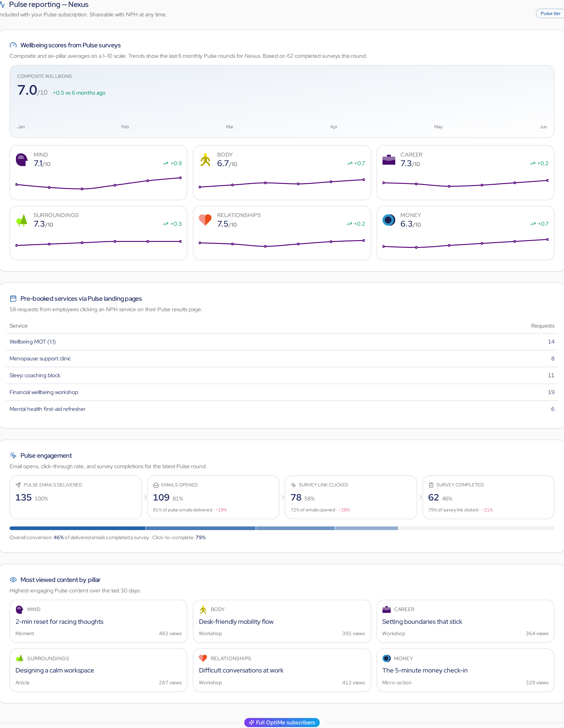
Task: Click the Body pillar figure icon in scores
Action: coord(205,160)
